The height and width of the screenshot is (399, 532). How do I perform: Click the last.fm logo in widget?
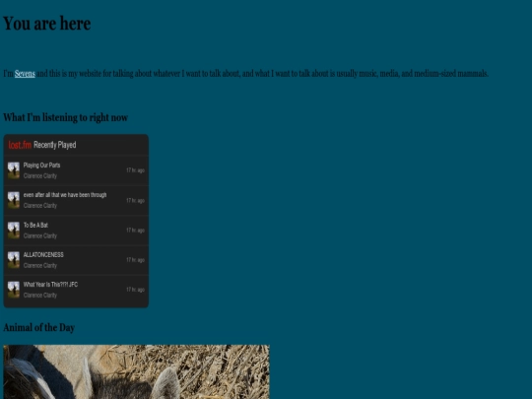(x=20, y=145)
